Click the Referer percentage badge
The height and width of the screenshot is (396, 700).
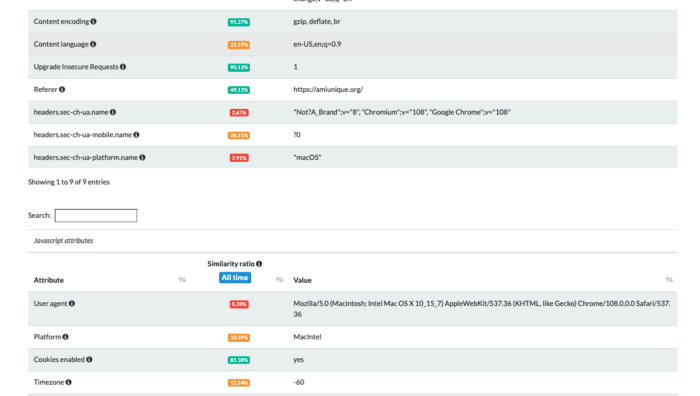239,90
